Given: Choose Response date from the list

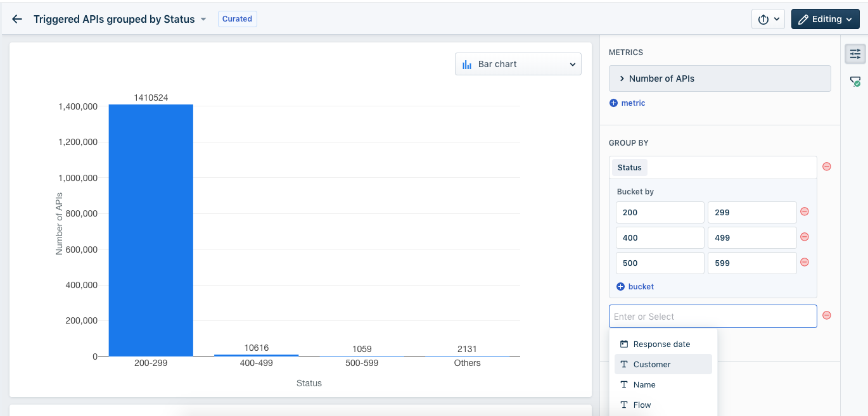Looking at the screenshot, I should [663, 344].
